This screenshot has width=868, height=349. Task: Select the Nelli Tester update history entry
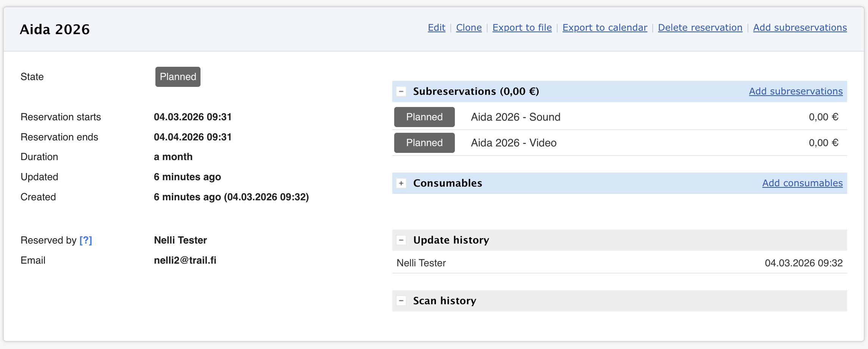coord(421,263)
